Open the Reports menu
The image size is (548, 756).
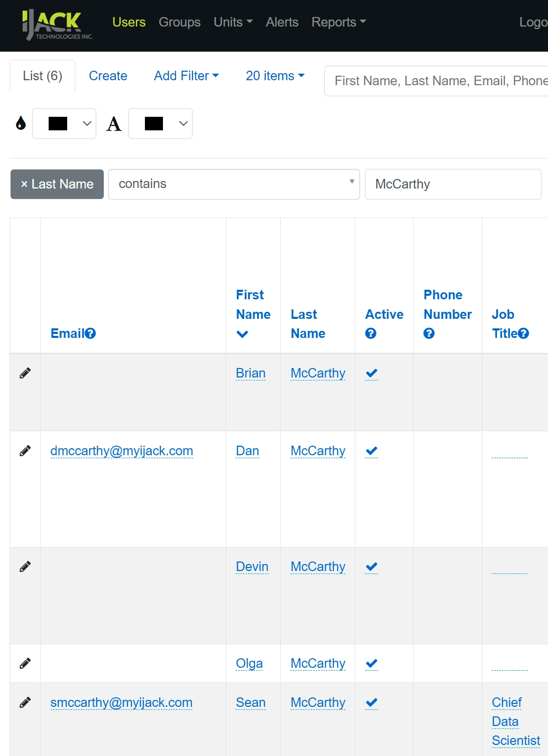338,22
